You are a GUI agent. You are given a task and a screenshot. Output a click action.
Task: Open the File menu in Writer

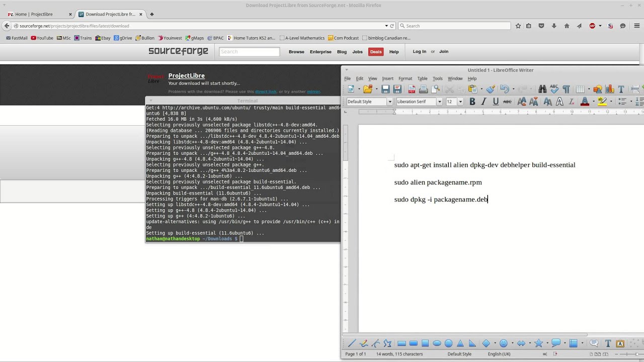(x=347, y=78)
